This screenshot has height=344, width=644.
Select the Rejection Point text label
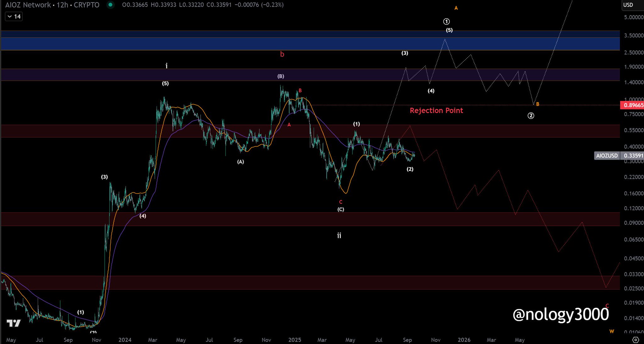(436, 110)
